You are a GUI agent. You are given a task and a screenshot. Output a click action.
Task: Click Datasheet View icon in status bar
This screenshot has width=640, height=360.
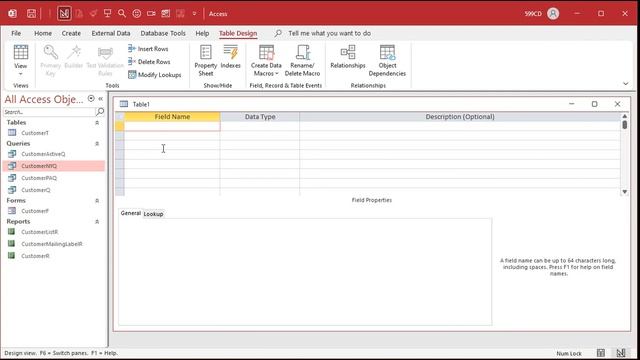coord(601,353)
